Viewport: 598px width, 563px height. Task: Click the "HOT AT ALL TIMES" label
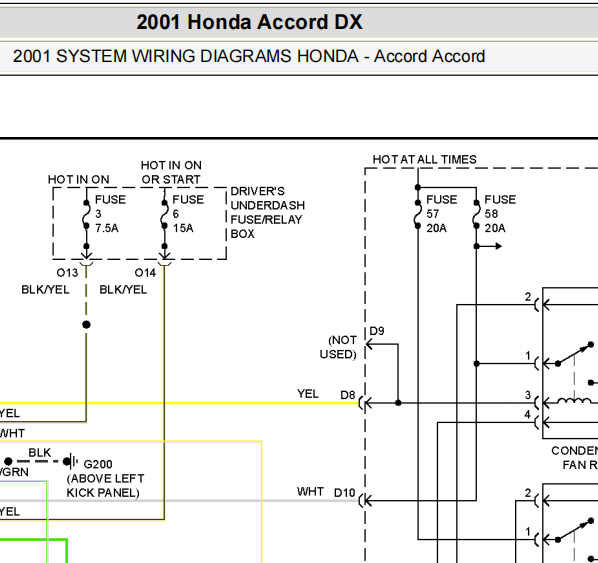(424, 159)
